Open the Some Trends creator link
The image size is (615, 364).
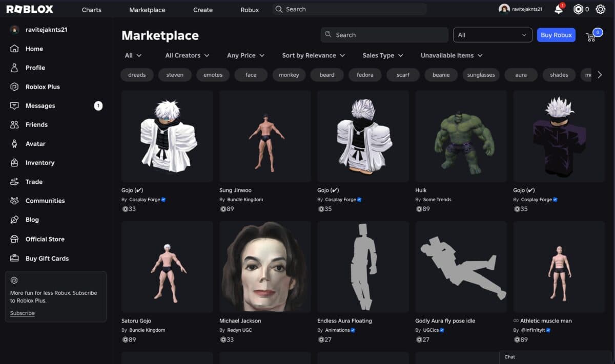point(437,200)
